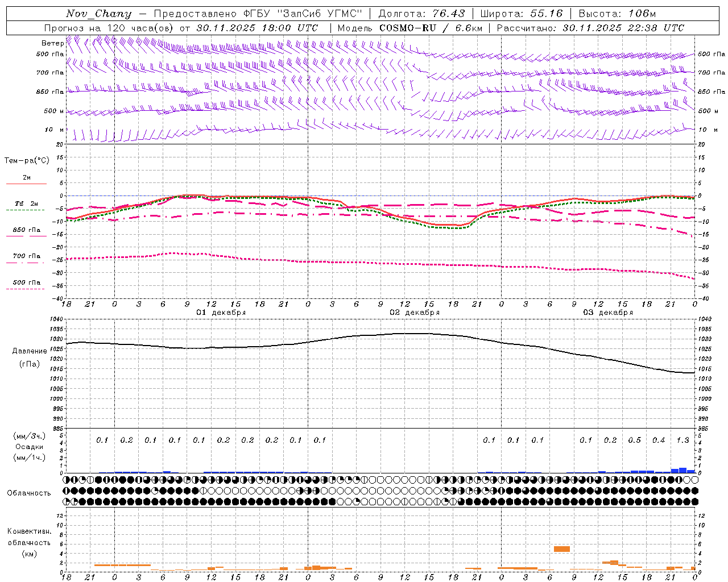Click the '(мм/1ч.)' precipitation unit label
The image size is (728, 582).
pyautogui.click(x=30, y=458)
